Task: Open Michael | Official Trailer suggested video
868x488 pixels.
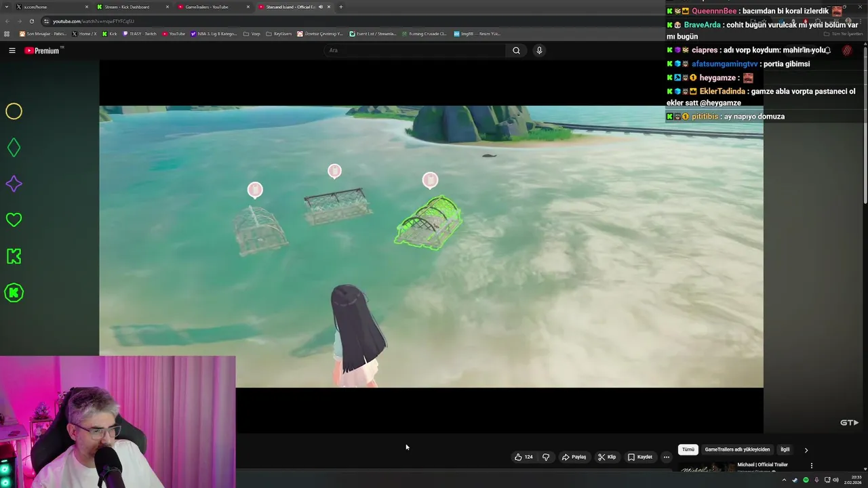Action: pos(762,465)
